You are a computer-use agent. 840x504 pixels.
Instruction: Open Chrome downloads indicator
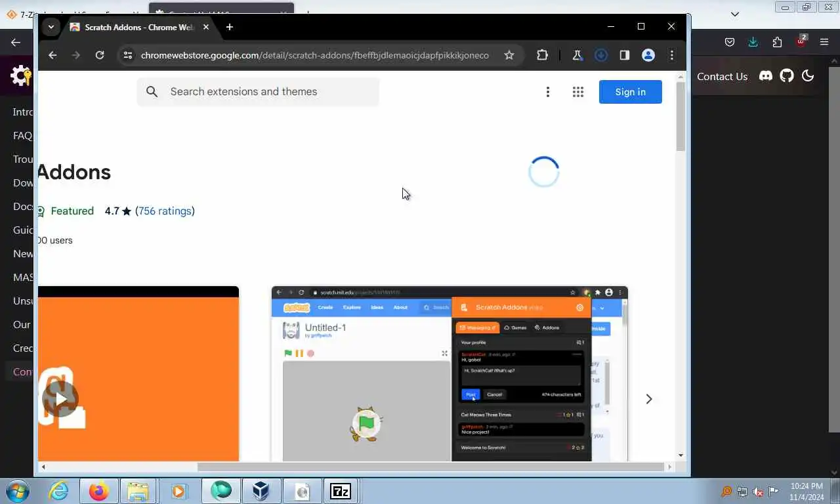click(600, 55)
